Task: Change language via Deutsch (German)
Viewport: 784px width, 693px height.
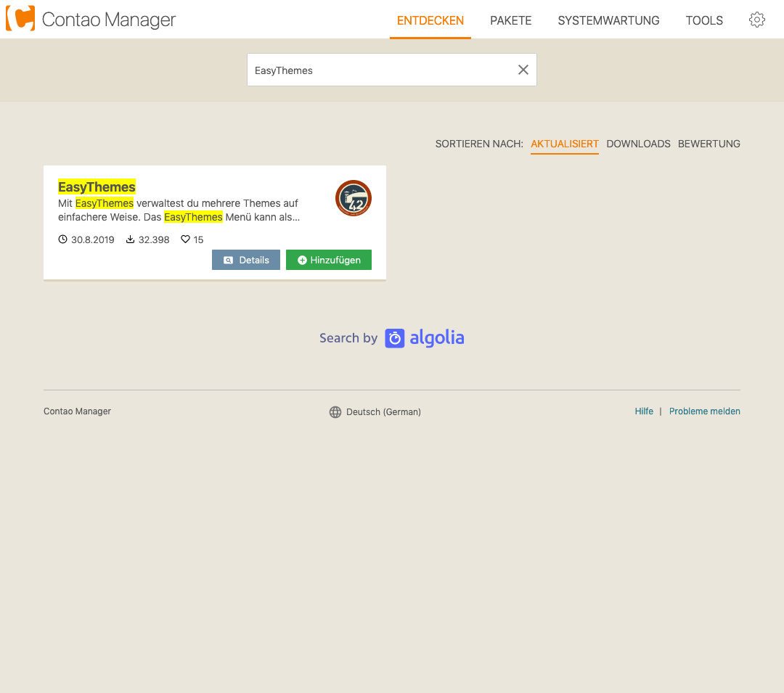Action: 383,411
